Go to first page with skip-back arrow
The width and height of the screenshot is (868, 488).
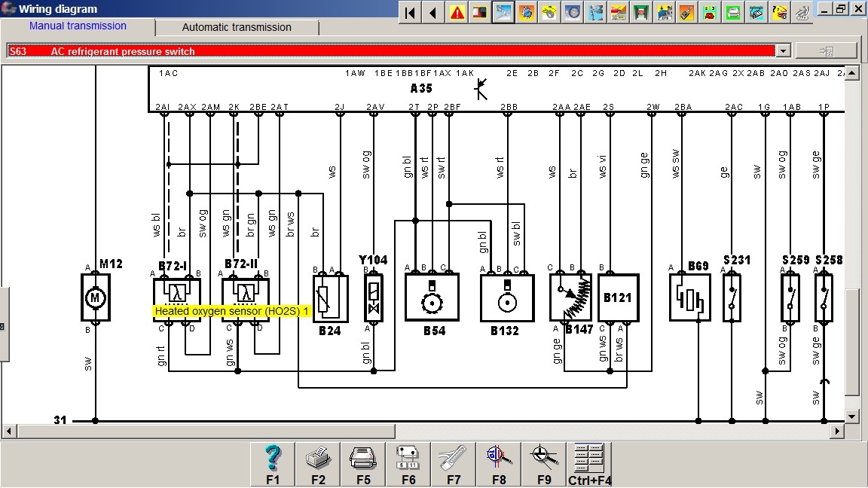[x=410, y=12]
